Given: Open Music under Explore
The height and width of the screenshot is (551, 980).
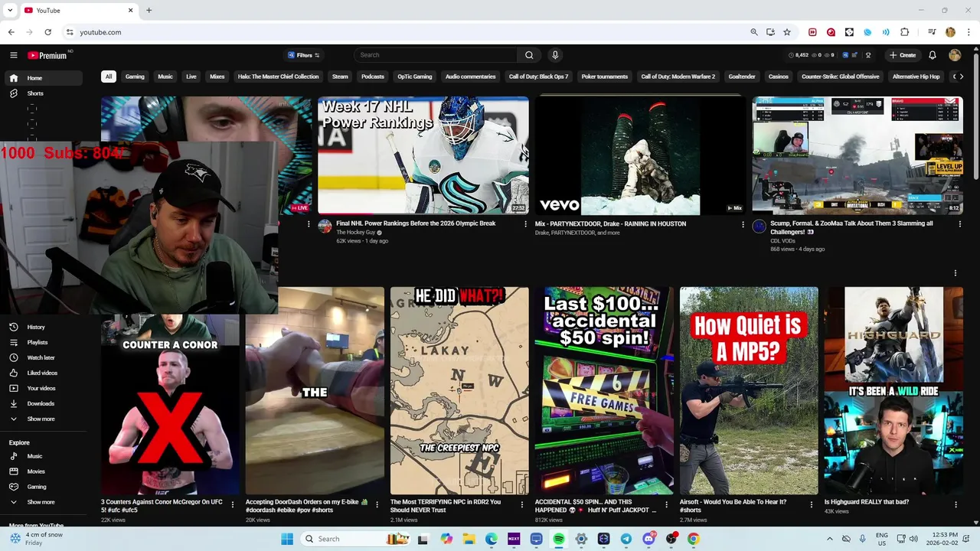Looking at the screenshot, I should tap(44, 456).
